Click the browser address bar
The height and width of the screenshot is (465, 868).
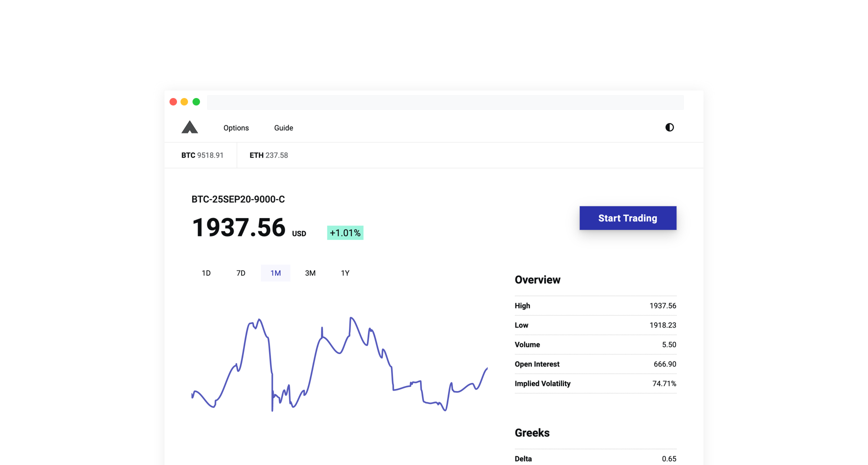pyautogui.click(x=445, y=102)
